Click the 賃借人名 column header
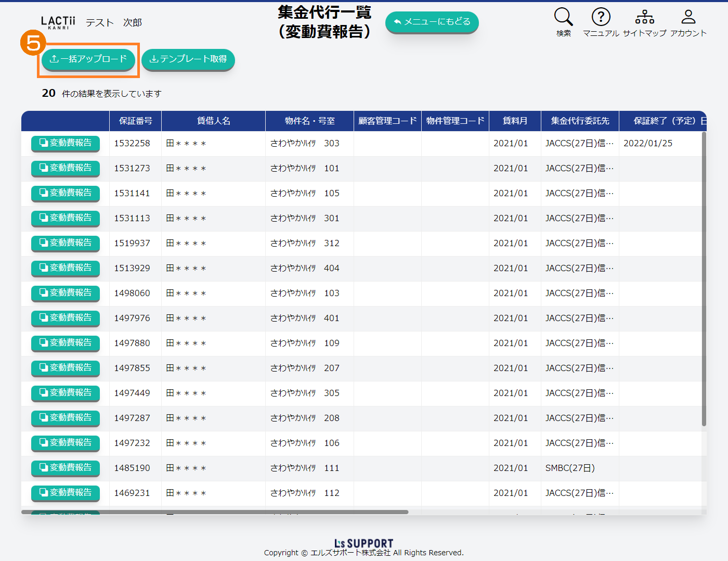 [x=213, y=121]
